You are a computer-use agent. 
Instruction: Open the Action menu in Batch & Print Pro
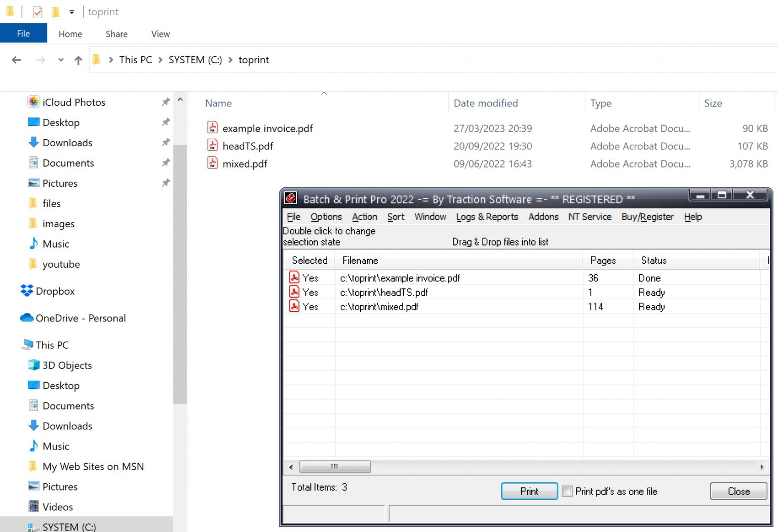[x=364, y=217]
